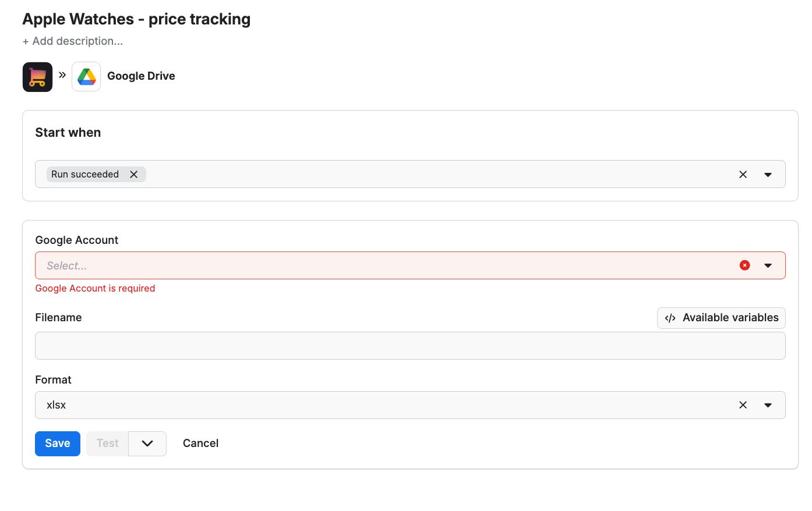Click Cancel to discard changes
The width and height of the screenshot is (812, 511).
click(x=200, y=443)
